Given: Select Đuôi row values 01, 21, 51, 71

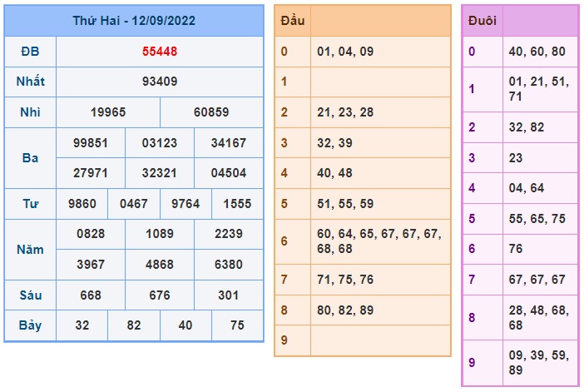Looking at the screenshot, I should click(x=539, y=89).
